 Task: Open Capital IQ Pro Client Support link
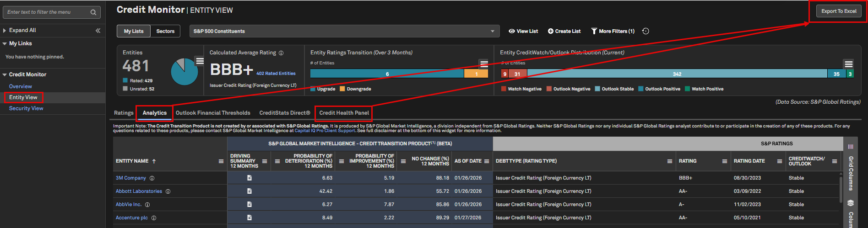point(325,131)
